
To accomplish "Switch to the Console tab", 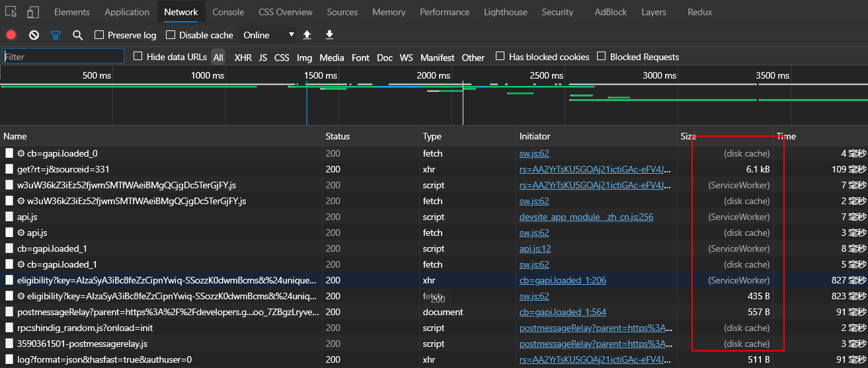I will pos(228,12).
